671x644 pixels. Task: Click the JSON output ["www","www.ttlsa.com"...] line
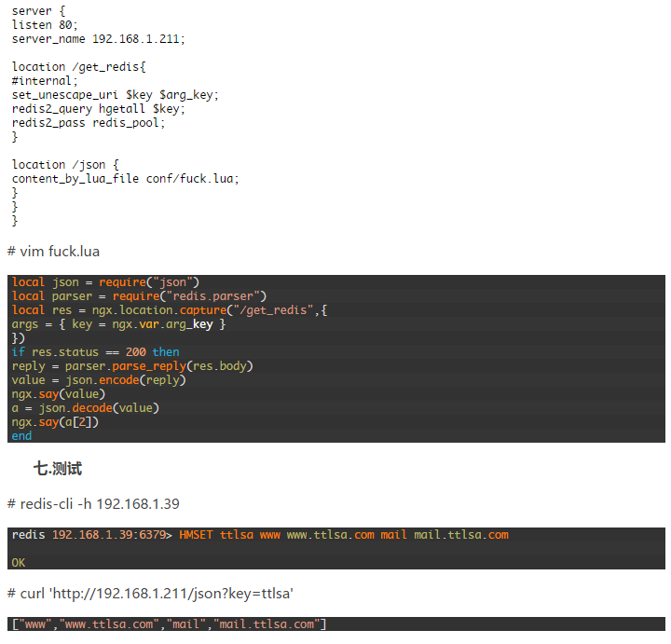[x=169, y=624]
